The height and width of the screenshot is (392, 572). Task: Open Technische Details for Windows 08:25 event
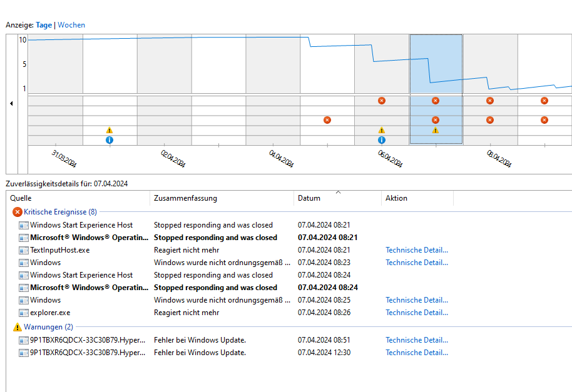(417, 300)
